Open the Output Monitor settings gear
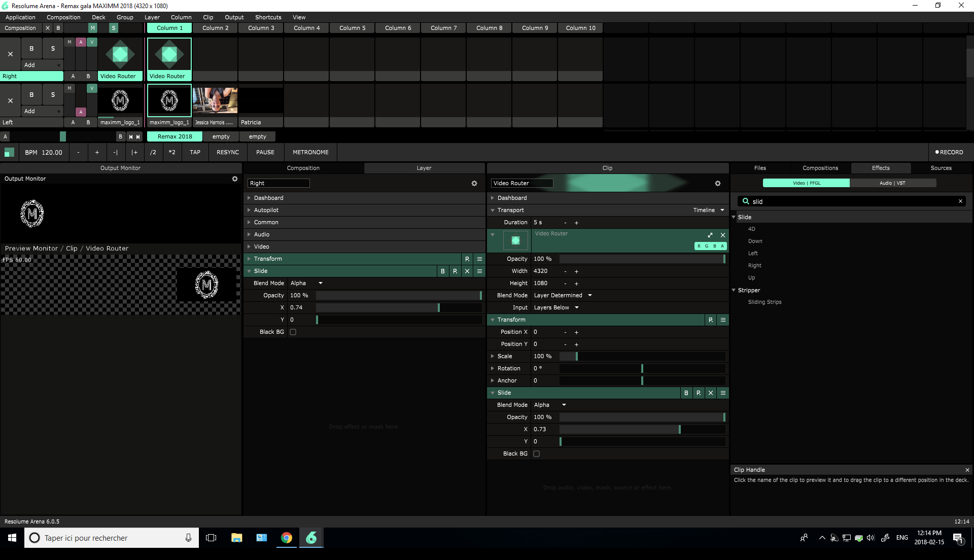The width and height of the screenshot is (974, 560). click(x=235, y=179)
